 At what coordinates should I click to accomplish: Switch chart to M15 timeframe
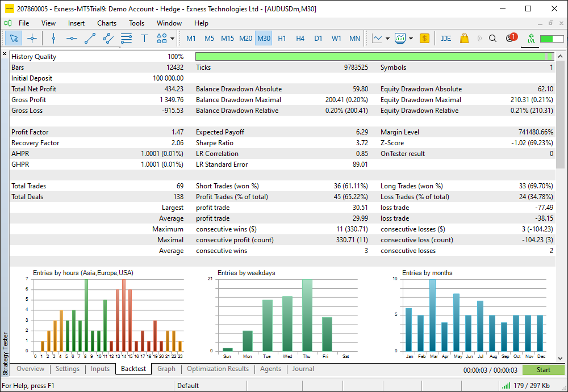[x=228, y=38]
